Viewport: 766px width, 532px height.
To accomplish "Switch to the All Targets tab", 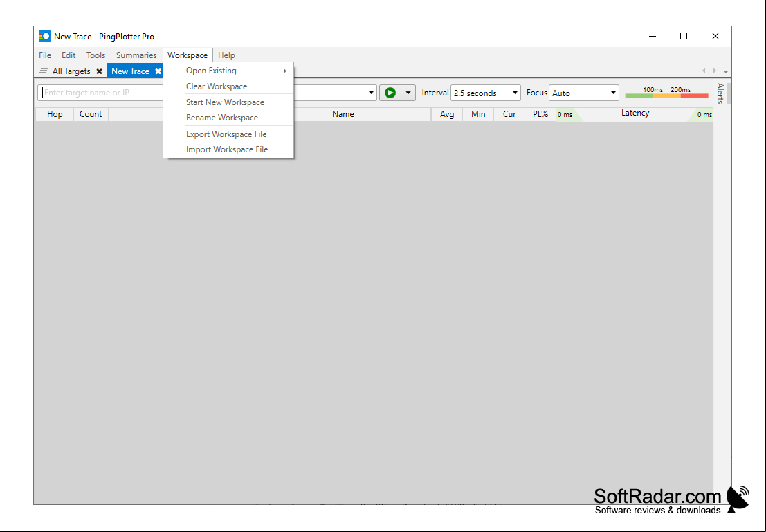I will coord(71,71).
